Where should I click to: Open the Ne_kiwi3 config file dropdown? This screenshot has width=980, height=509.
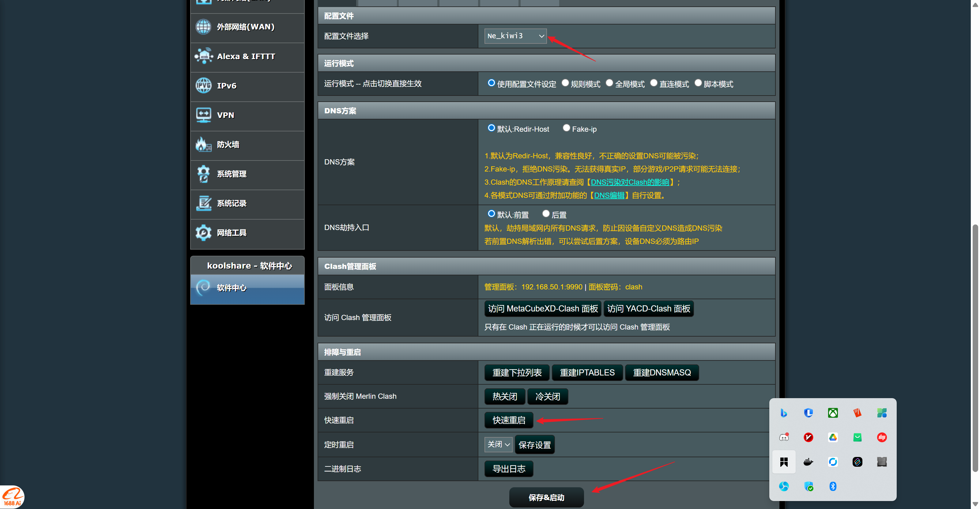coord(515,36)
